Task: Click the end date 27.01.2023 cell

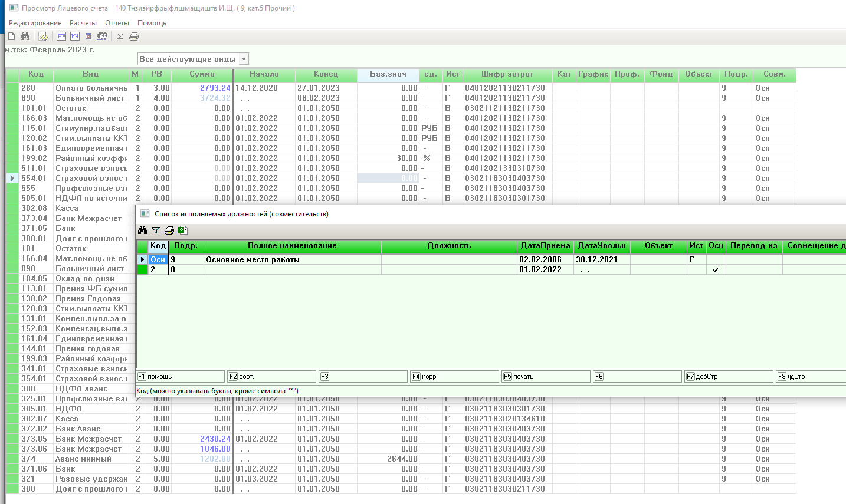Action: tap(326, 88)
